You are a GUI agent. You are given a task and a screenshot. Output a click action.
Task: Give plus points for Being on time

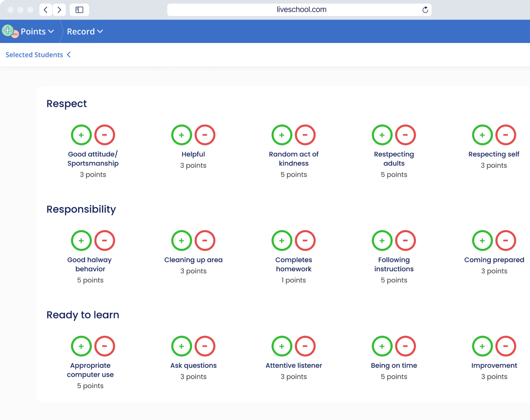382,346
